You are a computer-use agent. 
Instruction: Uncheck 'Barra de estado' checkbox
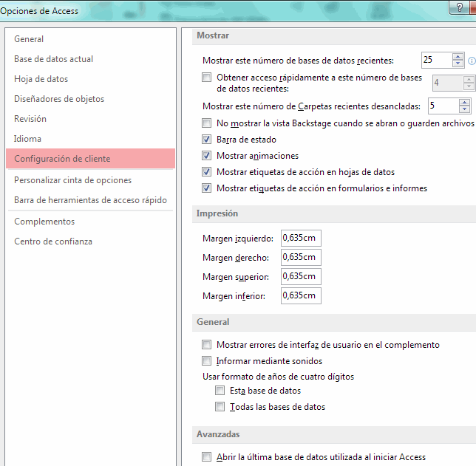207,140
